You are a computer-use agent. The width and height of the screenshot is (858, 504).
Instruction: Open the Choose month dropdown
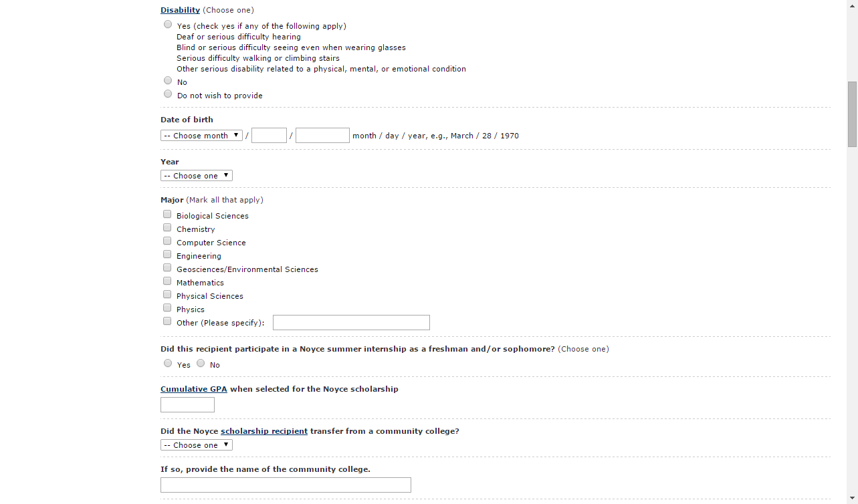(202, 136)
